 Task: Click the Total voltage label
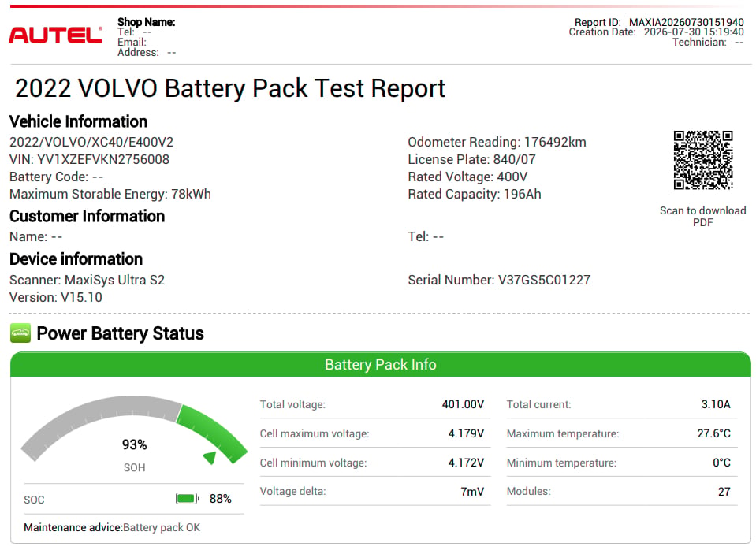[292, 404]
